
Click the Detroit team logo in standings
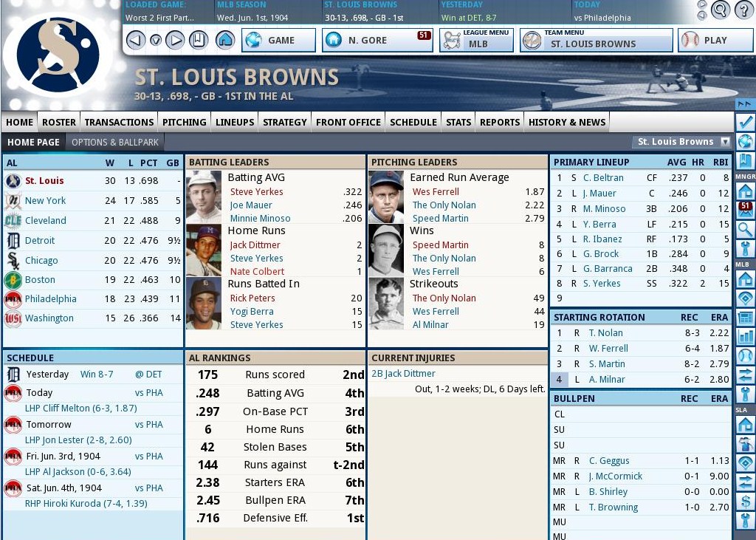[13, 240]
